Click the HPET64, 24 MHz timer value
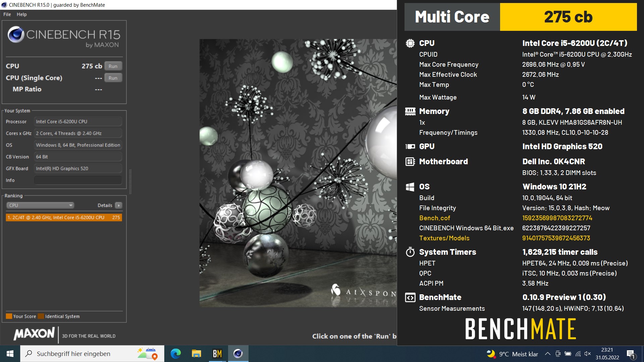This screenshot has width=644, height=362. pyautogui.click(x=575, y=263)
